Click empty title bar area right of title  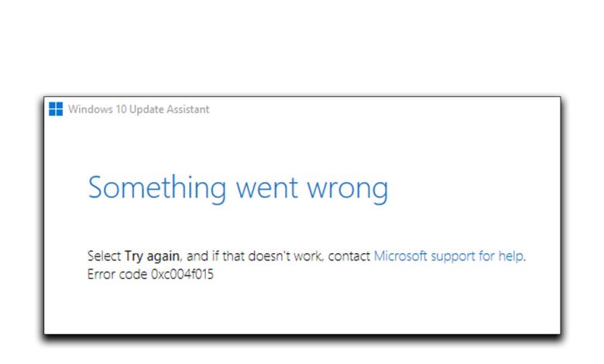(387, 109)
